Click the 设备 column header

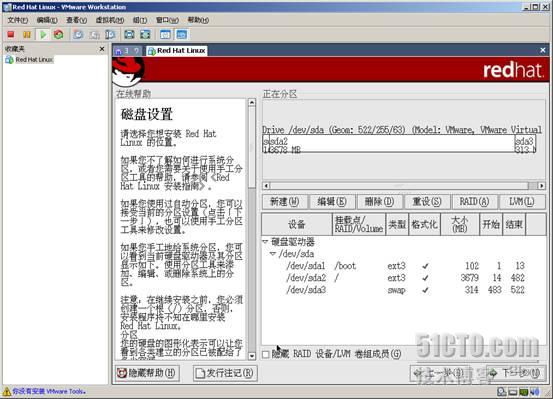[297, 224]
